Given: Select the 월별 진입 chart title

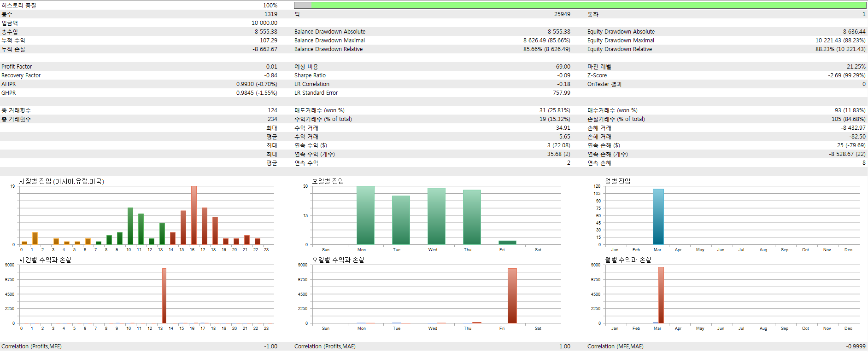Looking at the screenshot, I should [x=617, y=181].
